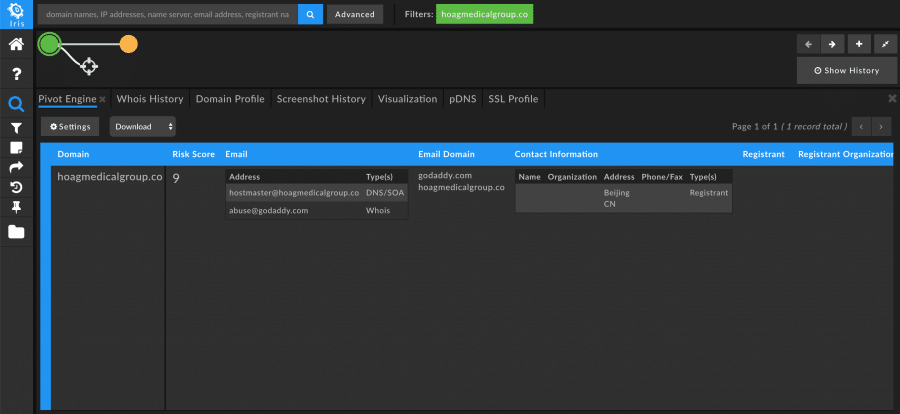Click the Email Domain column header
This screenshot has height=414, width=900.
click(x=446, y=154)
